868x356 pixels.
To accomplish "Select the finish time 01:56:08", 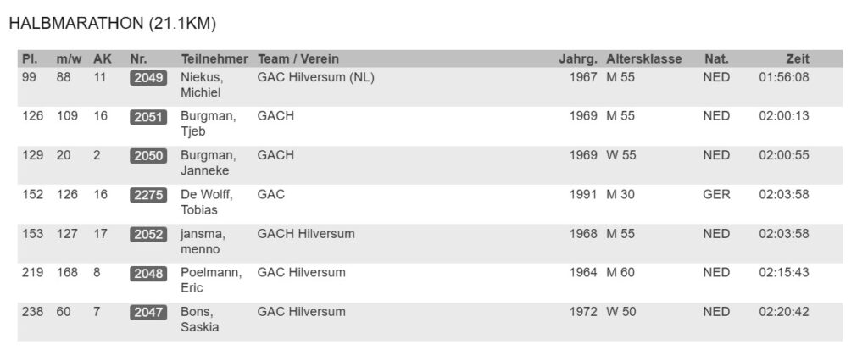I will click(783, 78).
